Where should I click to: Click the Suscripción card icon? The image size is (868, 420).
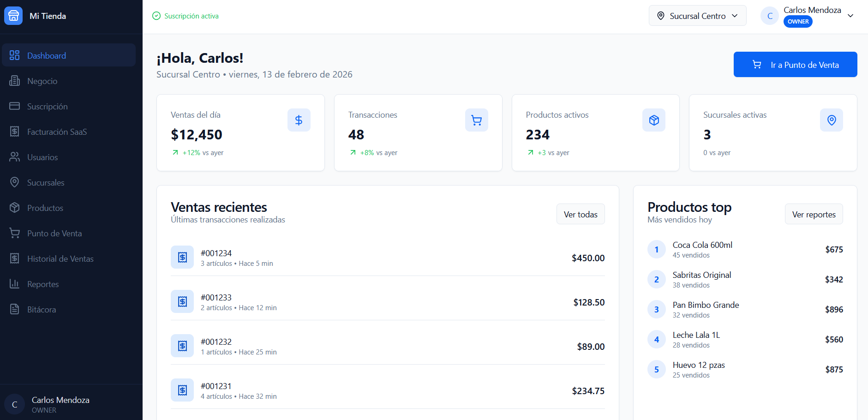pos(14,106)
